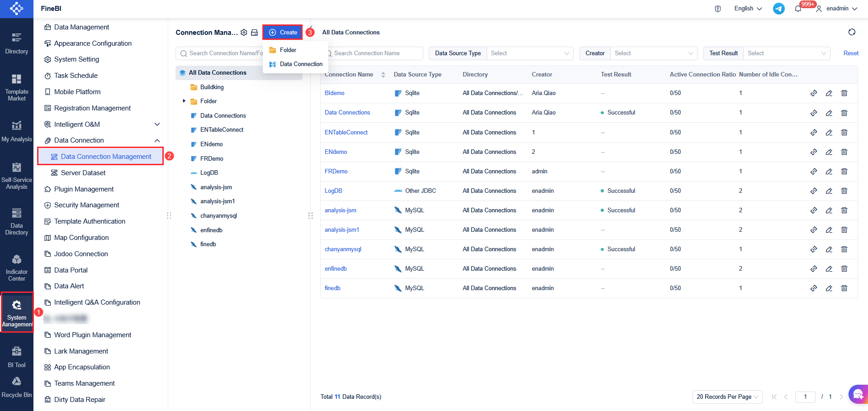Open the Creator select dropdown
This screenshot has width=868, height=411.
[654, 53]
